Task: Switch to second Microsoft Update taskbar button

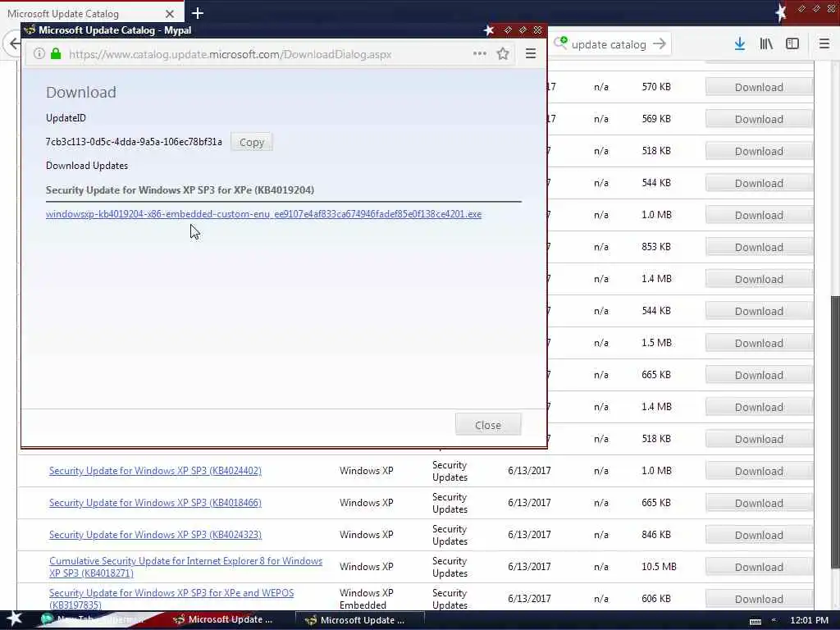Action: point(360,620)
